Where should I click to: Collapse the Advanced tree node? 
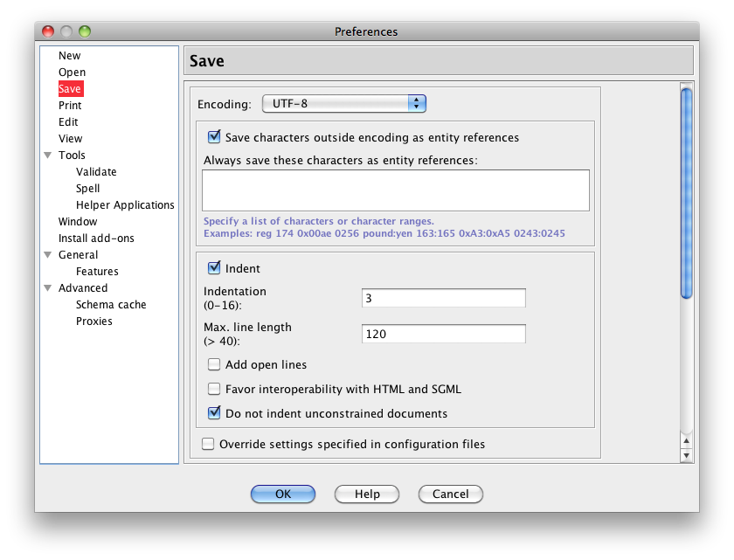click(x=48, y=287)
